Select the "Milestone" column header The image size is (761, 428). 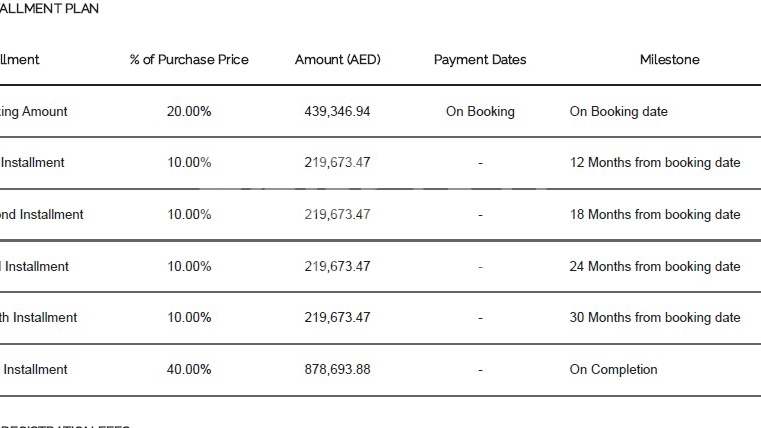point(669,60)
